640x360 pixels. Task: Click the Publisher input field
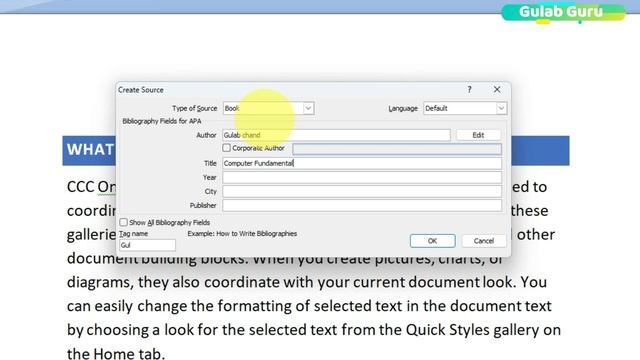click(362, 205)
